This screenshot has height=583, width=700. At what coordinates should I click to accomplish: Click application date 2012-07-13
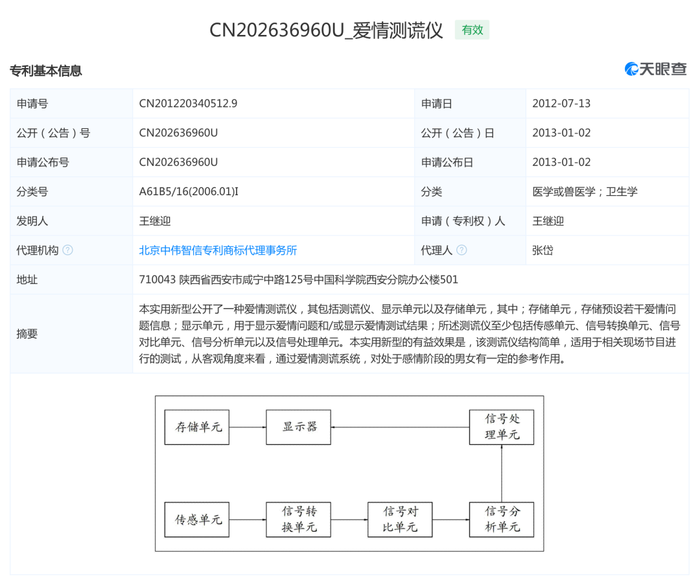point(561,104)
